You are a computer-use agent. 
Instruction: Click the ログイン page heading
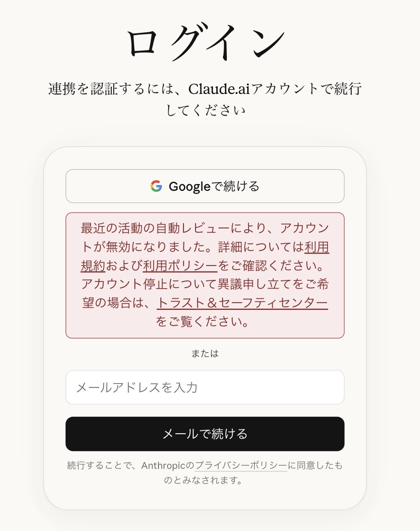tap(205, 43)
